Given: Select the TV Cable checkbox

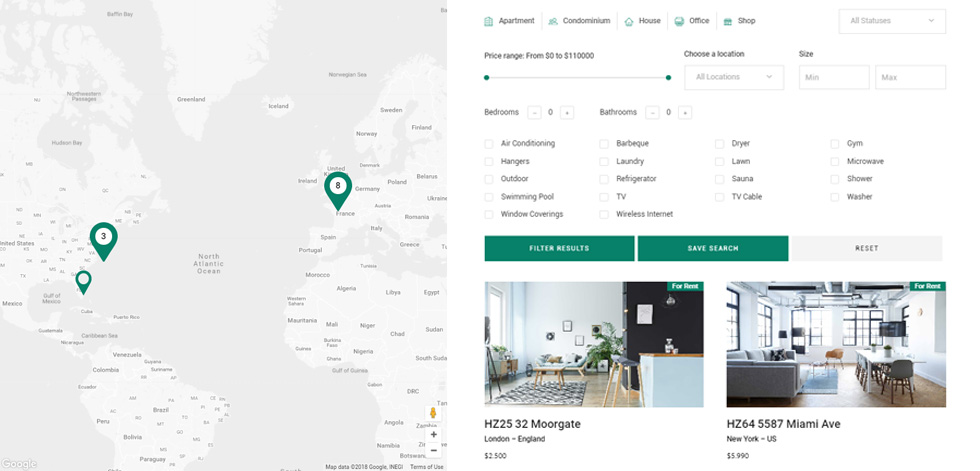Looking at the screenshot, I should click(719, 197).
